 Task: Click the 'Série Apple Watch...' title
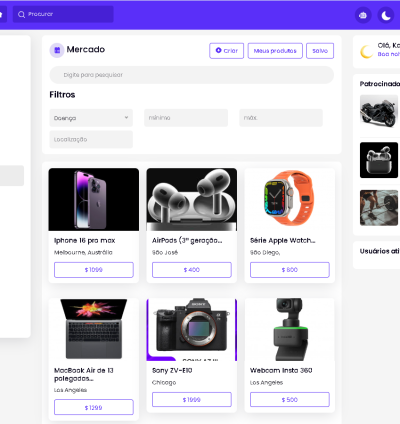point(283,240)
